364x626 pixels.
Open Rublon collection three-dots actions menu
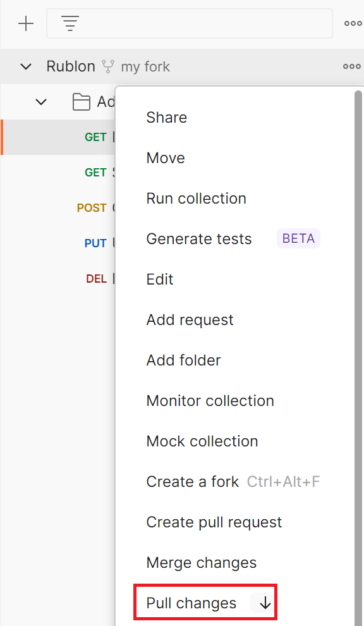[351, 66]
